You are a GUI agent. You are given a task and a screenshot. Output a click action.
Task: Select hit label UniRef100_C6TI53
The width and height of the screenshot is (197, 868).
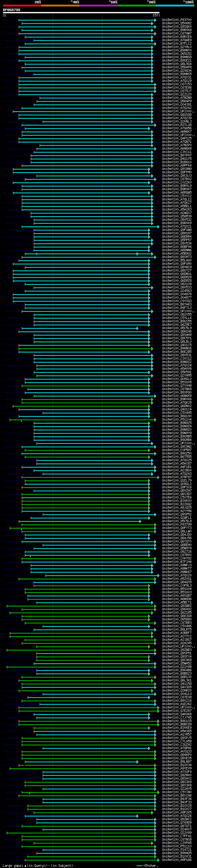pos(176,84)
